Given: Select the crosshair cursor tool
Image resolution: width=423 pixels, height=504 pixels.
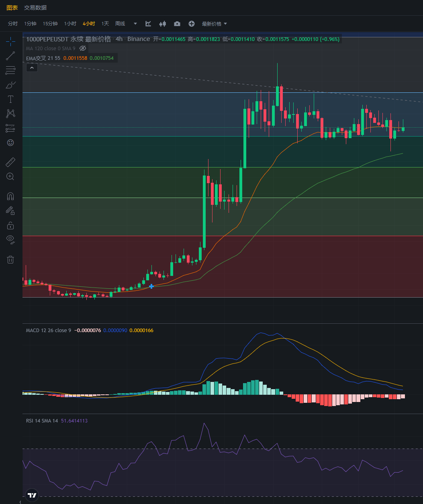Looking at the screenshot, I should [x=10, y=41].
